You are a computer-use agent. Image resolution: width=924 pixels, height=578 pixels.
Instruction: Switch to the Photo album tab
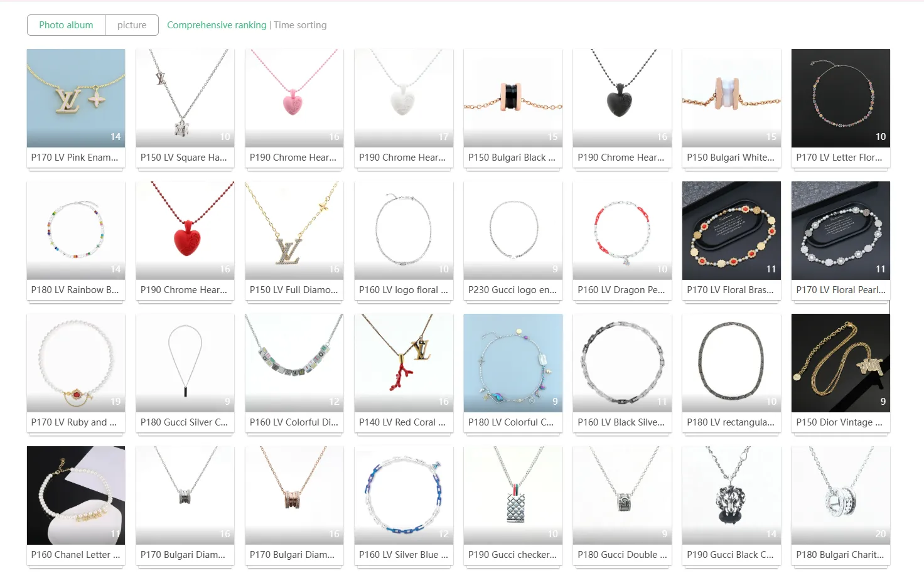66,25
